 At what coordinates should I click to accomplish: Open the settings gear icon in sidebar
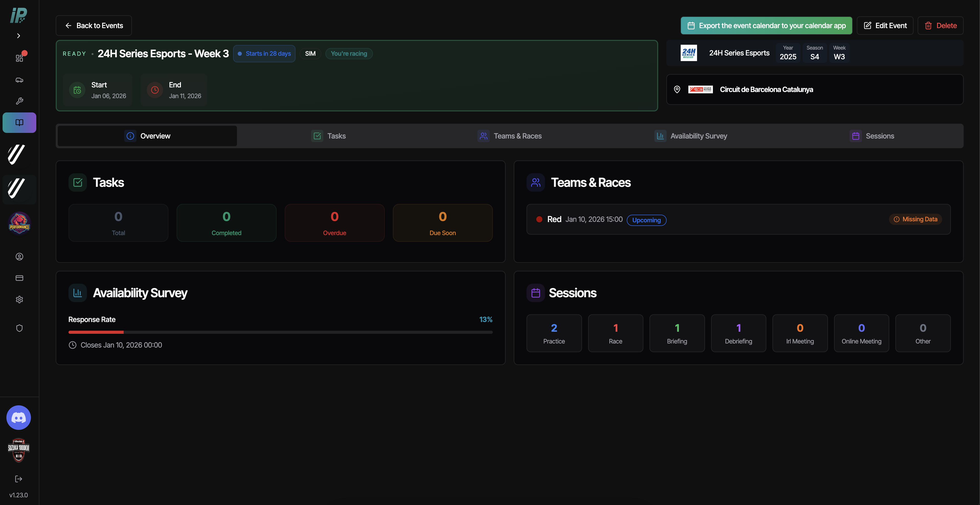19,300
